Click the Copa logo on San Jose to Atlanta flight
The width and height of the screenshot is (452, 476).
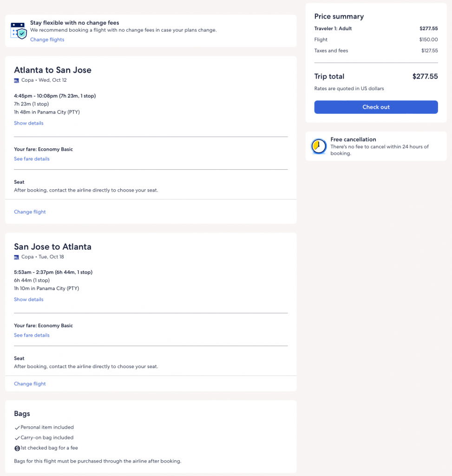click(x=17, y=257)
